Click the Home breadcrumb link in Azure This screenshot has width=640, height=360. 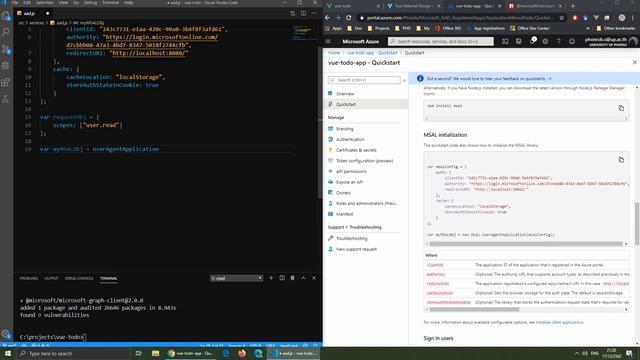(333, 53)
